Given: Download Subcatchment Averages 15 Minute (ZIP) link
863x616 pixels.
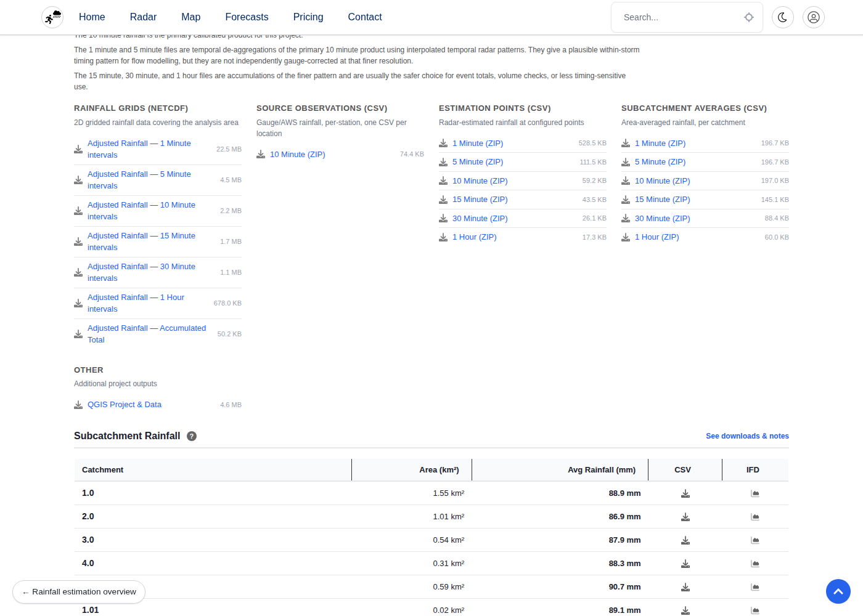Looking at the screenshot, I should click(x=663, y=200).
